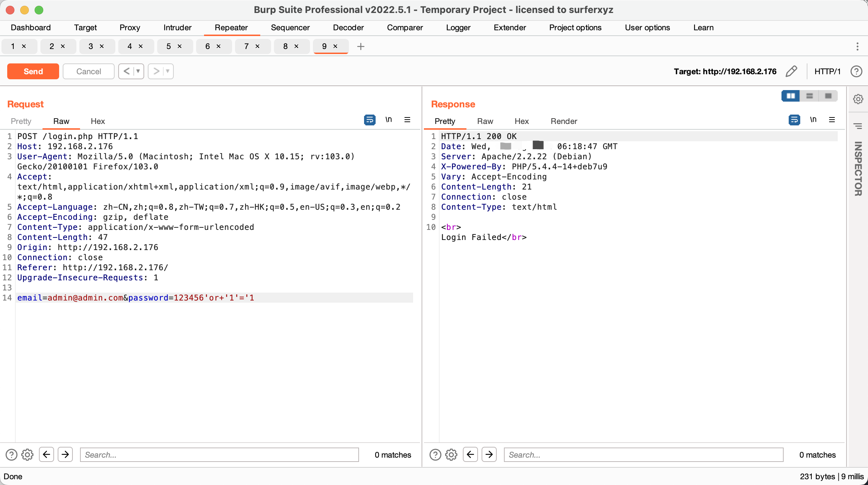Toggle word wrap in request editor

point(370,120)
